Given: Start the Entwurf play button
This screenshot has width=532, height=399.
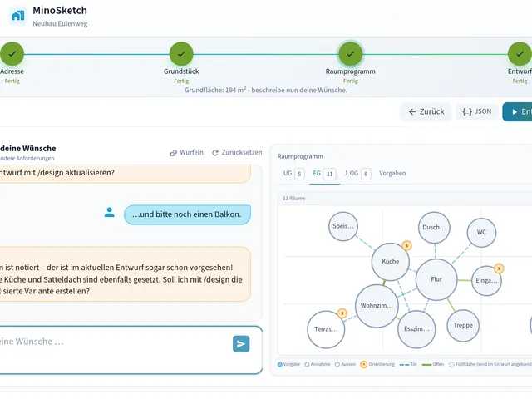Looking at the screenshot, I should coord(517,111).
